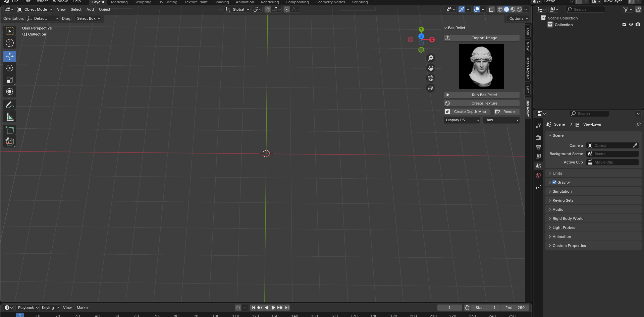The image size is (644, 317).
Task: Select the Rotate tool
Action: 10,68
